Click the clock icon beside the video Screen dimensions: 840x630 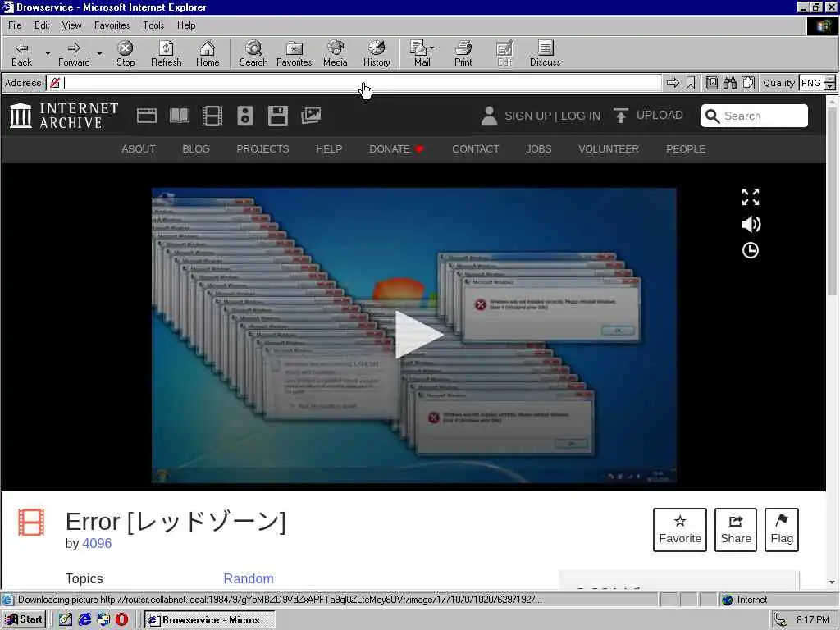click(x=750, y=250)
